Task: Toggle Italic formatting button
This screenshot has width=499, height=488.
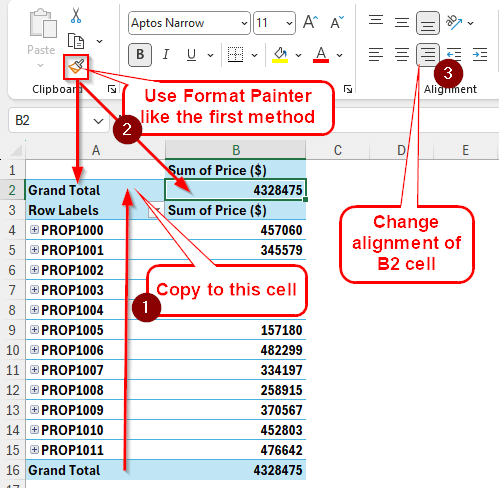Action: (x=166, y=54)
